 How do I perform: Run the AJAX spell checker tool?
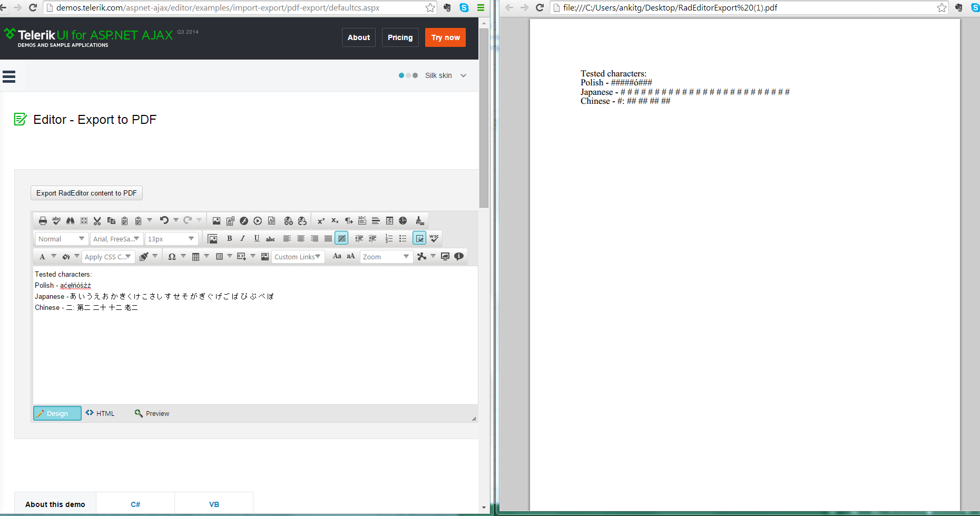point(56,221)
